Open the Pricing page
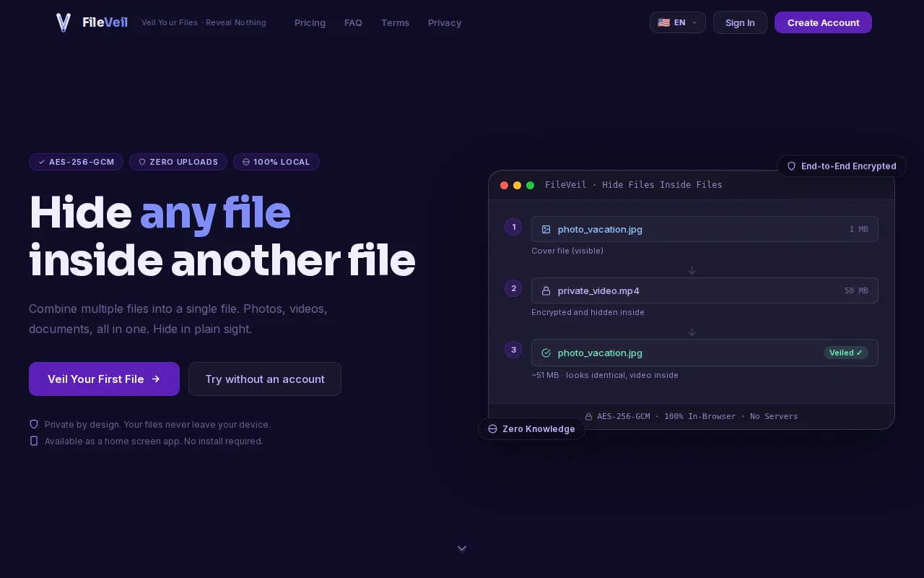The image size is (924, 578). [x=310, y=22]
